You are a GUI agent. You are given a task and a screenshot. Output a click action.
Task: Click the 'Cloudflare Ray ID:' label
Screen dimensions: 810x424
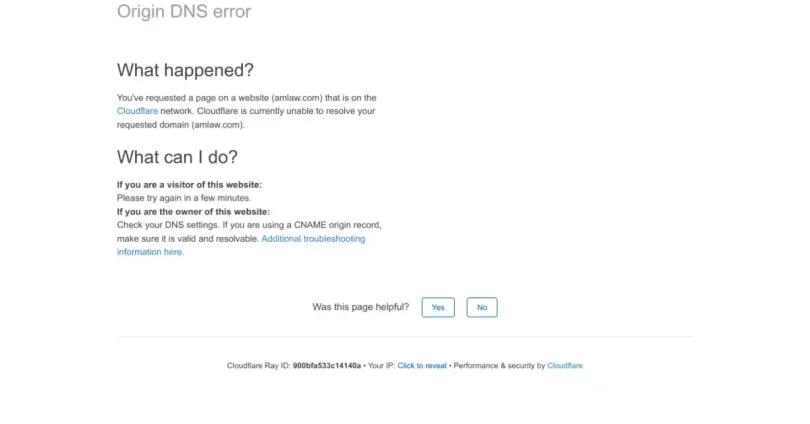pyautogui.click(x=258, y=366)
